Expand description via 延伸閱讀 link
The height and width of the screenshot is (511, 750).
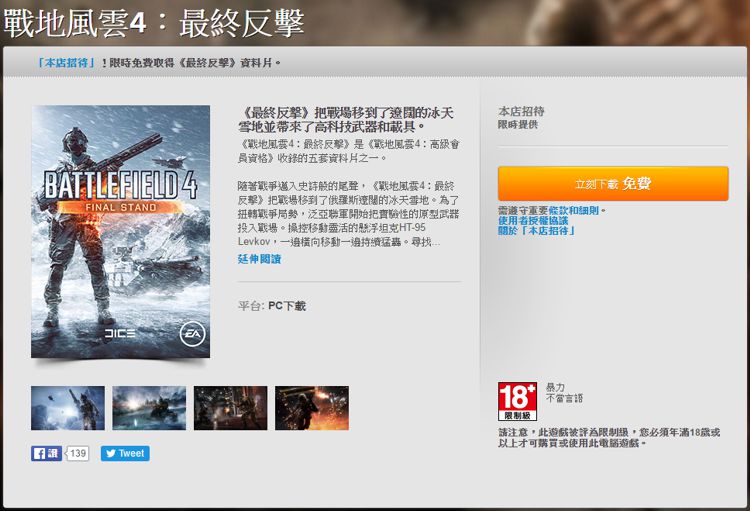pos(259,259)
